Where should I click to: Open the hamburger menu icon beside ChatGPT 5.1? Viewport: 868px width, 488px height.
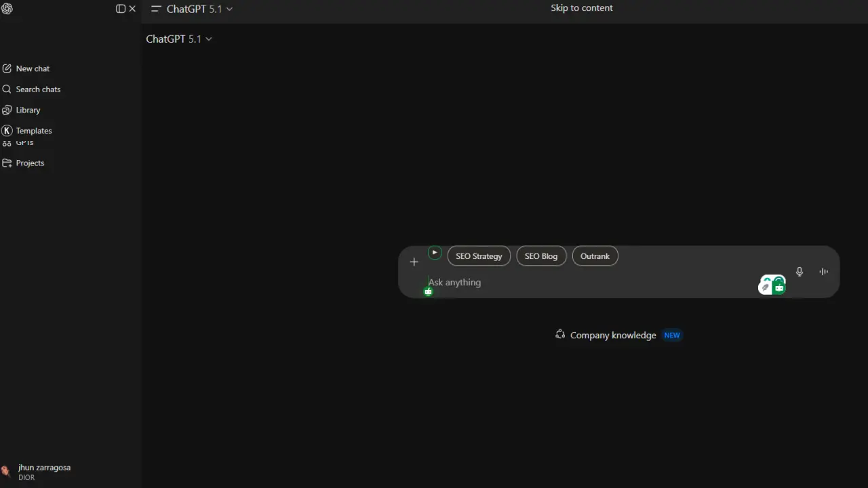(x=156, y=9)
